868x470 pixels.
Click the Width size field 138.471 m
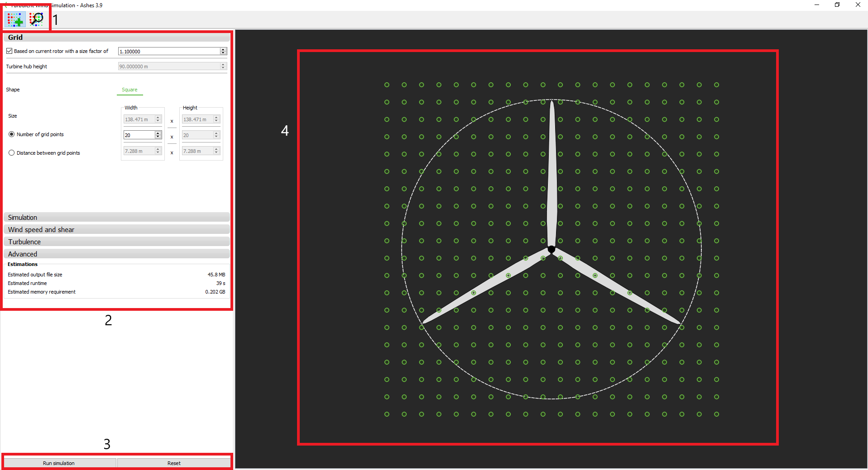143,119
